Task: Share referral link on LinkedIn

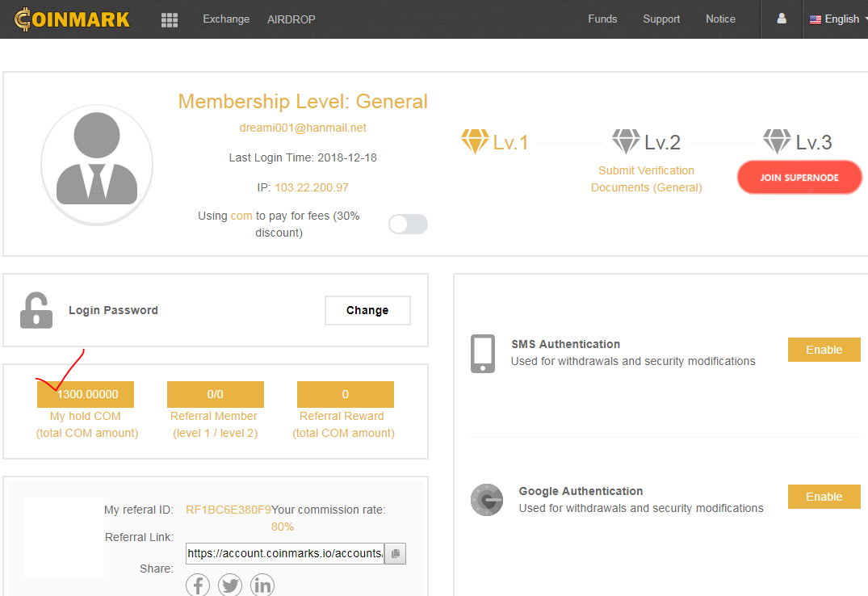Action: [x=262, y=585]
